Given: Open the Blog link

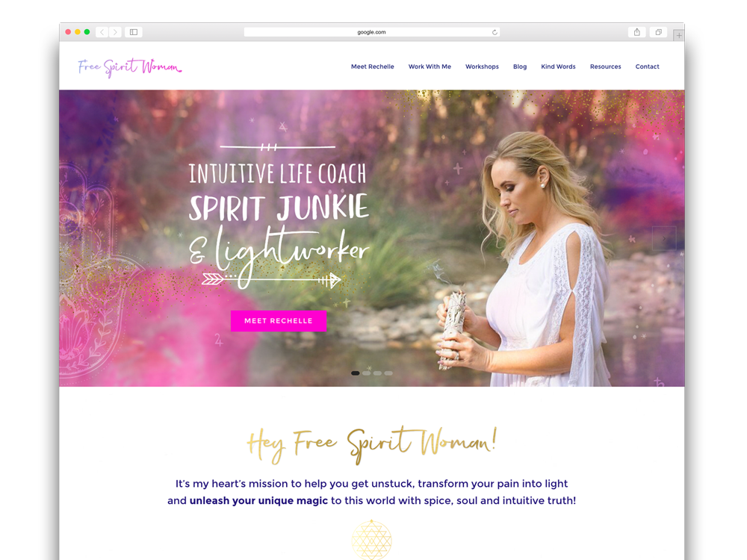Looking at the screenshot, I should click(x=520, y=66).
